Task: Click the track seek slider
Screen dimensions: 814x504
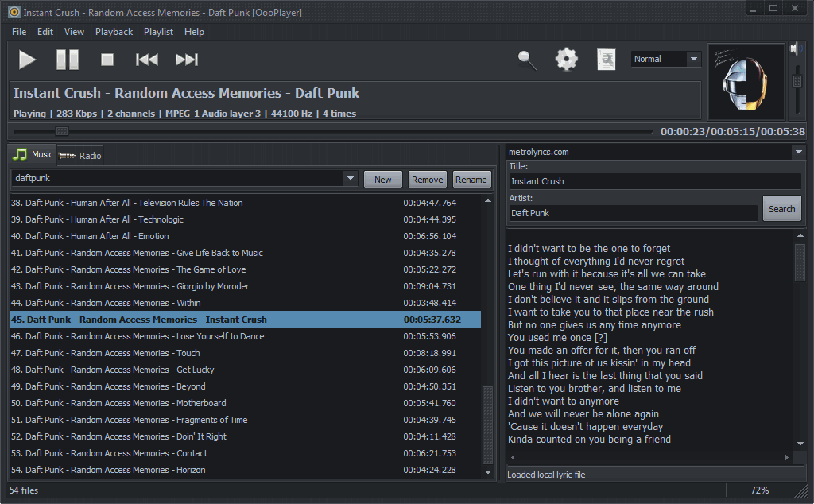Action: 334,131
